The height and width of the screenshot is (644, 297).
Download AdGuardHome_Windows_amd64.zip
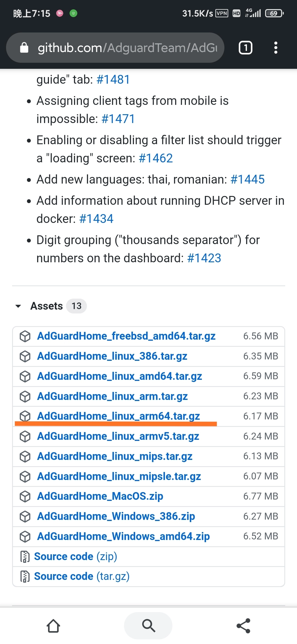[x=123, y=536]
